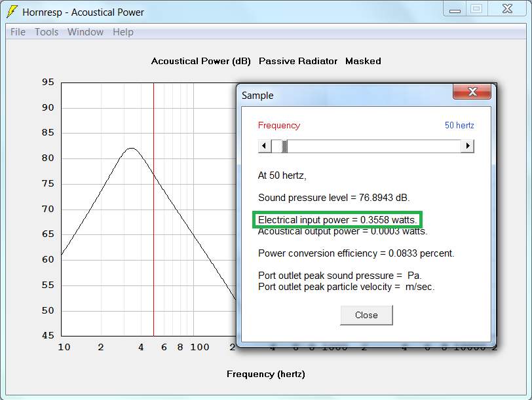Click the frequency slider track right of the thumb
Screen dimensions: 532x400
(x=374, y=146)
